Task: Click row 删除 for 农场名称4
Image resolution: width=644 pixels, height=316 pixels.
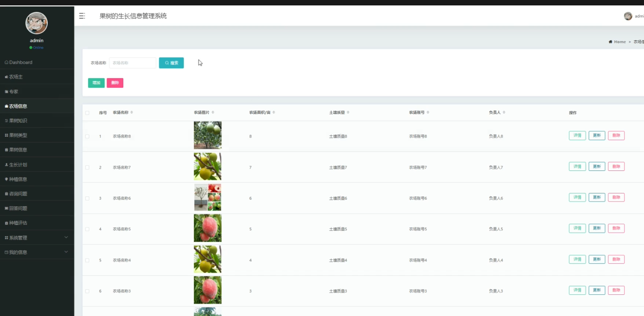Action: tap(616, 259)
